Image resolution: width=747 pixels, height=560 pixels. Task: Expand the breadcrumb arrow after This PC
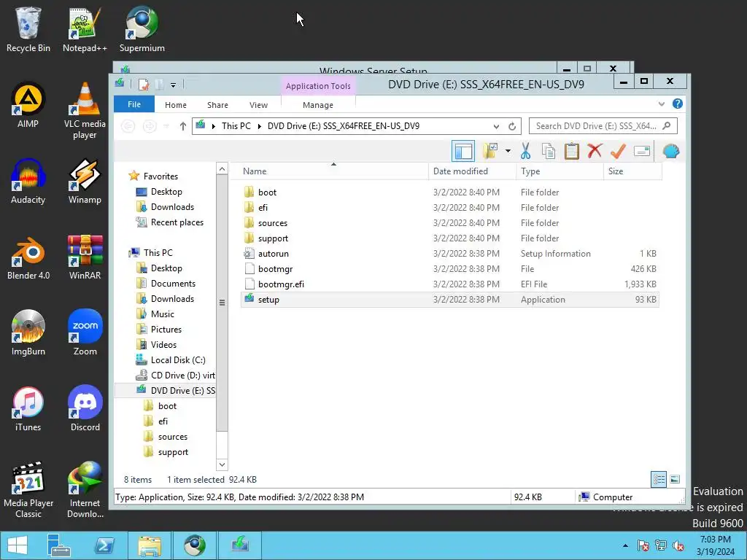point(260,126)
